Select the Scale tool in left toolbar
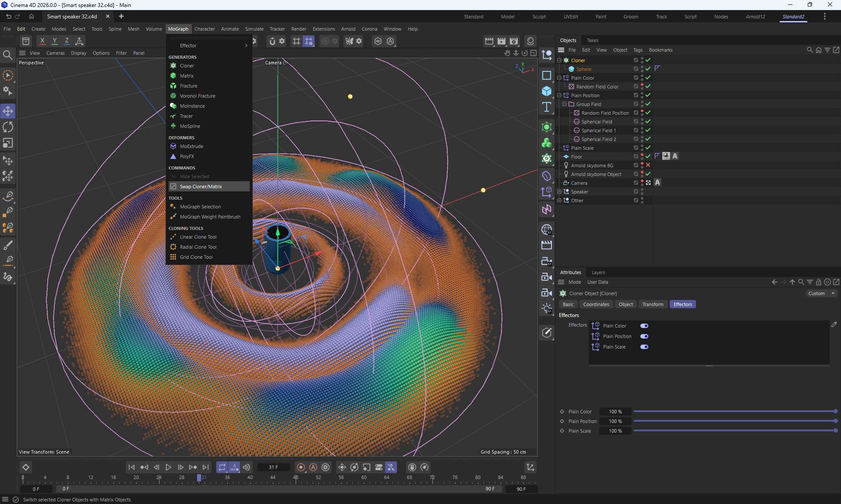The height and width of the screenshot is (504, 841). point(8,143)
